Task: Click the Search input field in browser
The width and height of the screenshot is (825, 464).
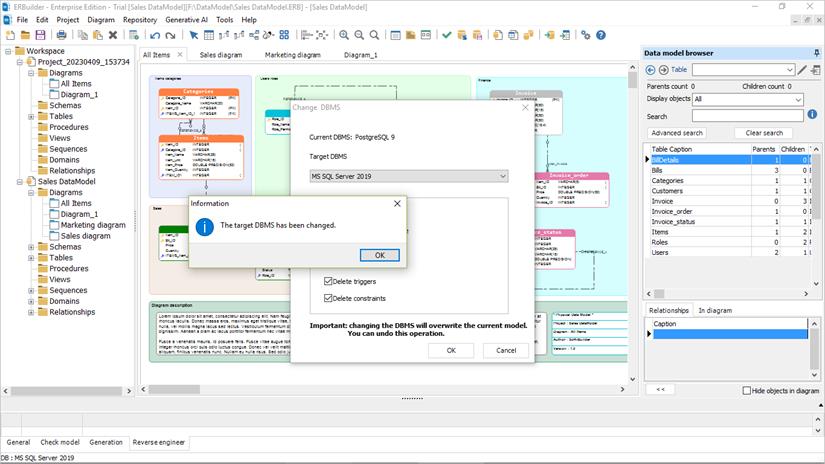Action: point(748,116)
